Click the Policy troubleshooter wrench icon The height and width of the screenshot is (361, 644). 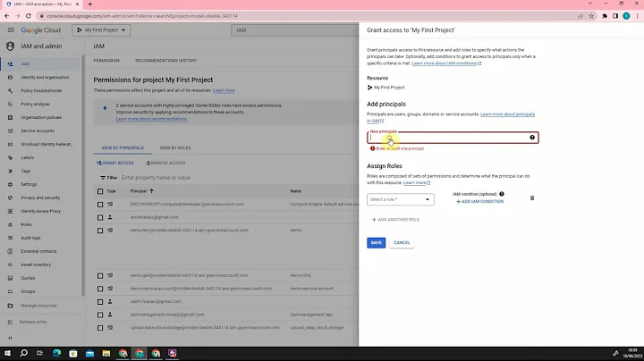tap(10, 90)
